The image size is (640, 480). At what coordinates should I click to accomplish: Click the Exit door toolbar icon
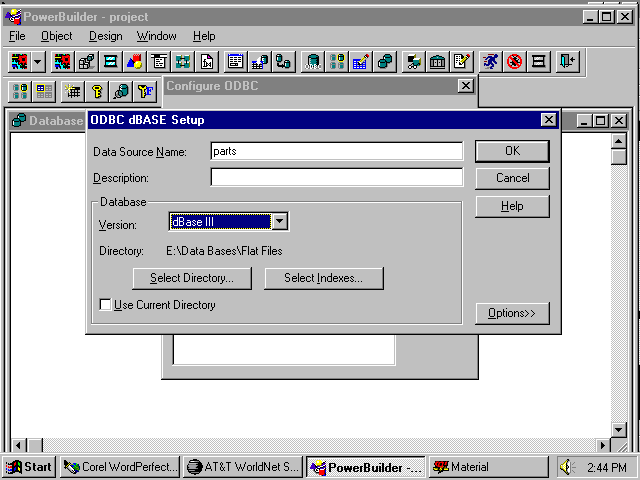(568, 62)
